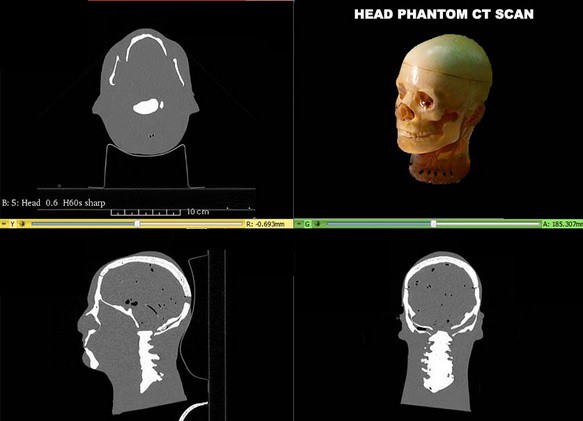Click green slider track right of the handle
Viewport: 583px width, 421px height.
coord(488,224)
